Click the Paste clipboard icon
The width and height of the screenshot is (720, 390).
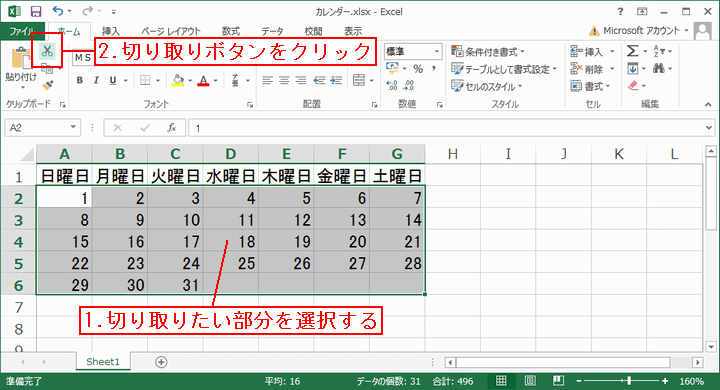tap(20, 59)
